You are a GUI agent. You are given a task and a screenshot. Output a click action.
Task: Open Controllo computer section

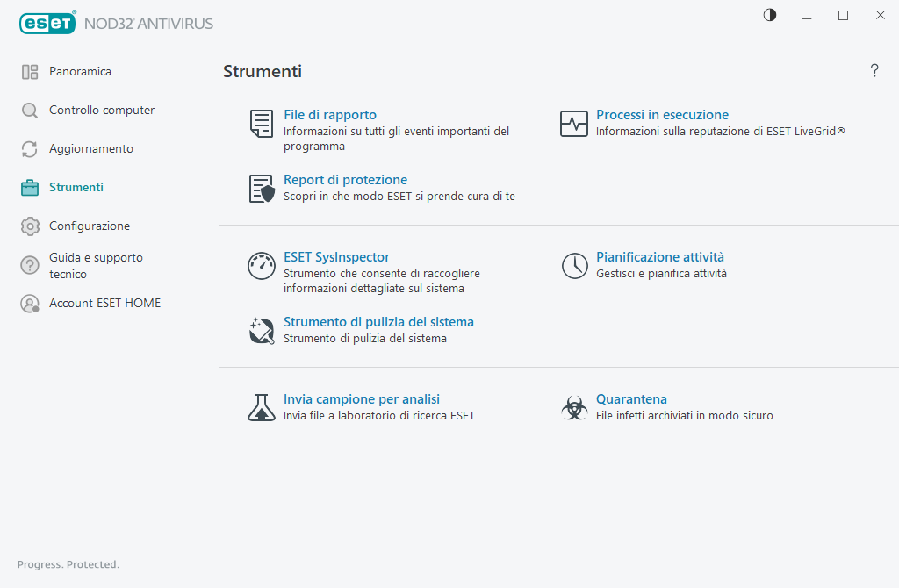101,110
